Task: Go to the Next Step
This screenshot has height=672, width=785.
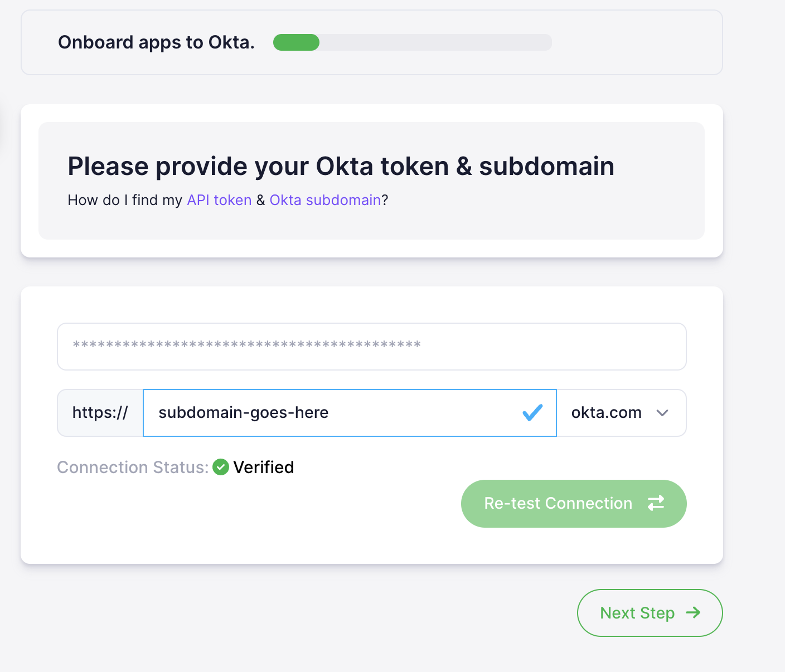Action: click(650, 613)
